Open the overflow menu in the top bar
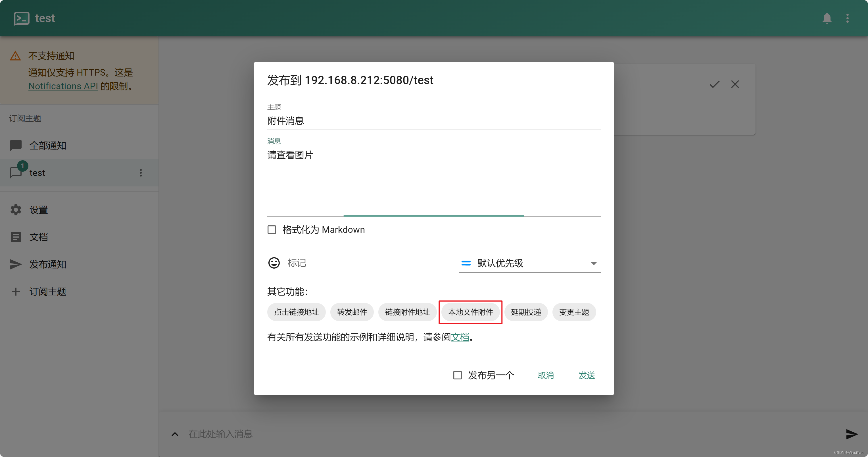This screenshot has width=868, height=457. [848, 18]
